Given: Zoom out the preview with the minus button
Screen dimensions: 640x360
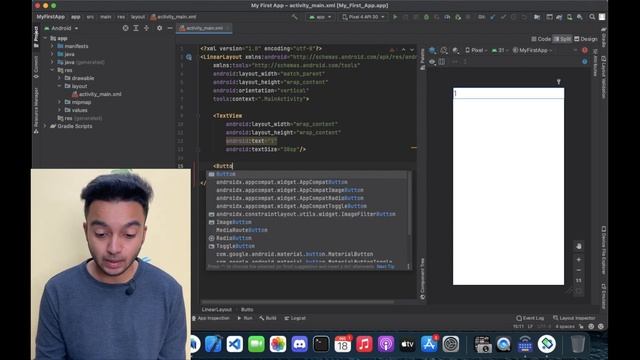Looking at the screenshot, I should tap(578, 270).
